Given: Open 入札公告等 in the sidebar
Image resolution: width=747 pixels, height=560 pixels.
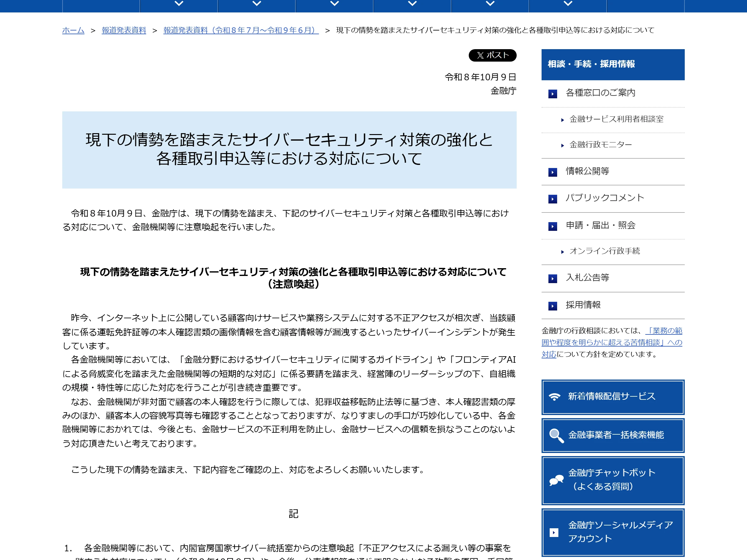Looking at the screenshot, I should point(587,278).
